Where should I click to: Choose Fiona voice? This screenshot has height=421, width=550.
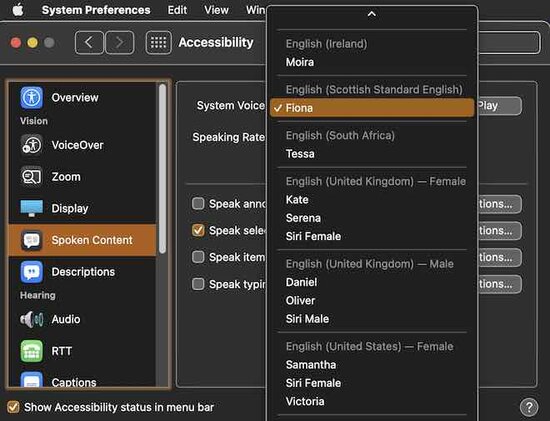372,108
